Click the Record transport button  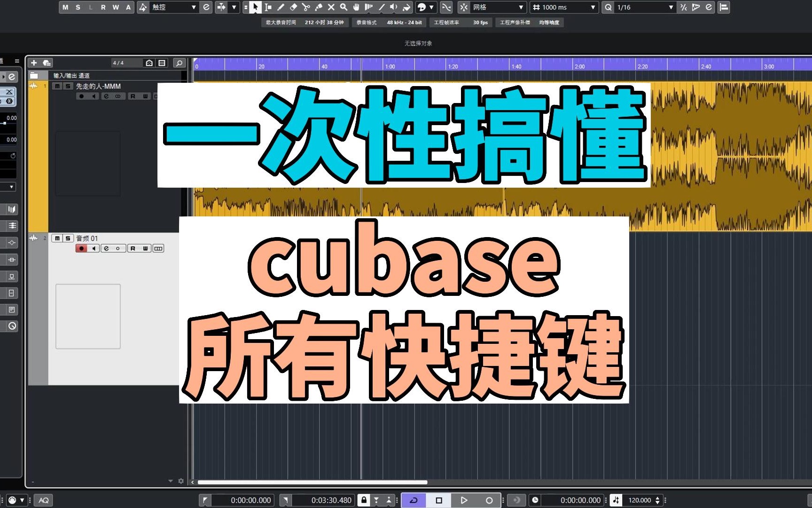point(489,500)
